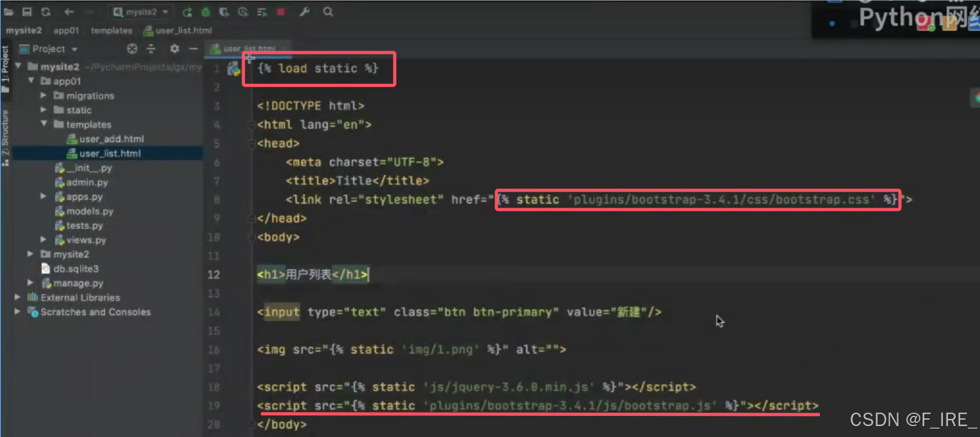Click the Collapse All icon in Project panel
The width and height of the screenshot is (980, 437).
151,49
